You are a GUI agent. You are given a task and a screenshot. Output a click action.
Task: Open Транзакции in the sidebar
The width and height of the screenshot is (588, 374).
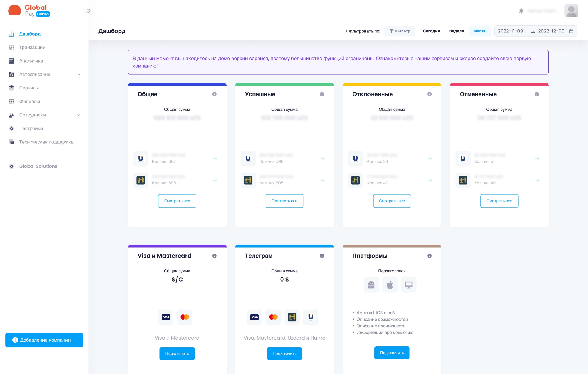tap(32, 47)
